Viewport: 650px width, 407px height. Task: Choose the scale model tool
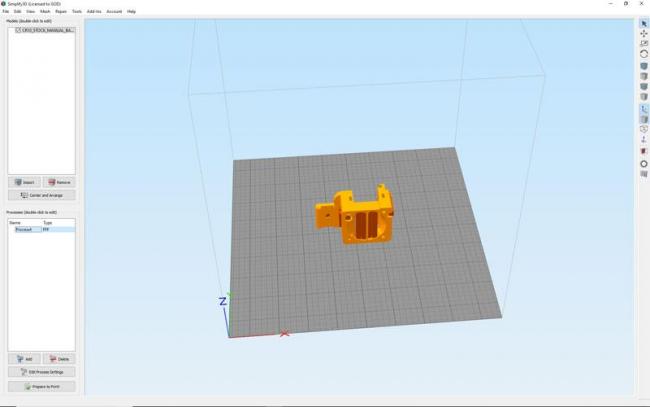[644, 44]
